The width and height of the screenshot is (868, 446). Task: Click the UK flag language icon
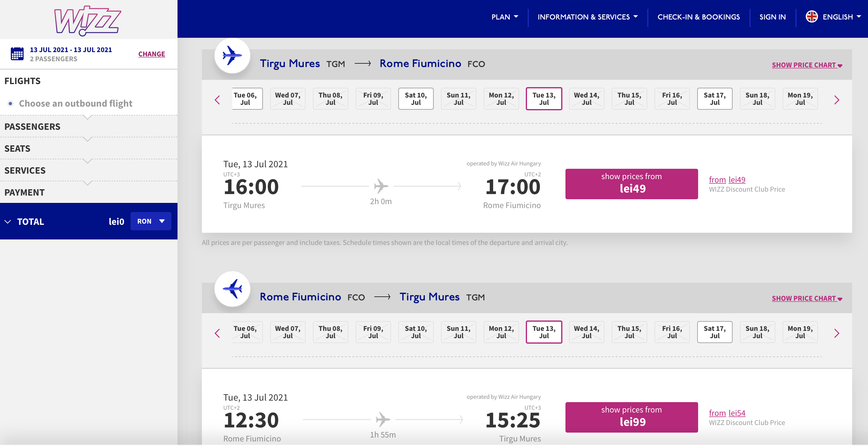pyautogui.click(x=811, y=16)
